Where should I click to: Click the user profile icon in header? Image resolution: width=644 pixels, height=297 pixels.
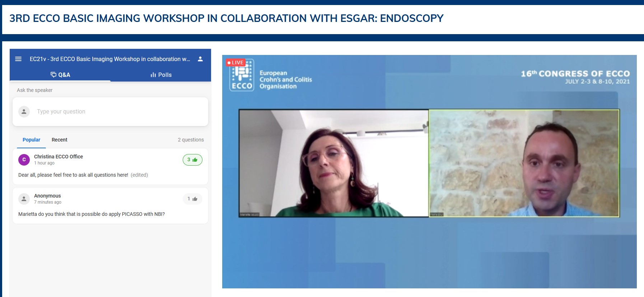pyautogui.click(x=200, y=59)
